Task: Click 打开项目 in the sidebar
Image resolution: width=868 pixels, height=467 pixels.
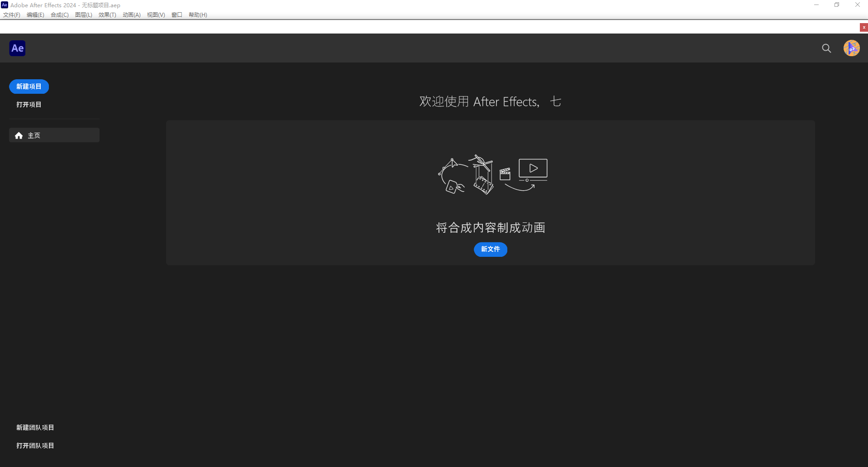Action: pyautogui.click(x=29, y=104)
